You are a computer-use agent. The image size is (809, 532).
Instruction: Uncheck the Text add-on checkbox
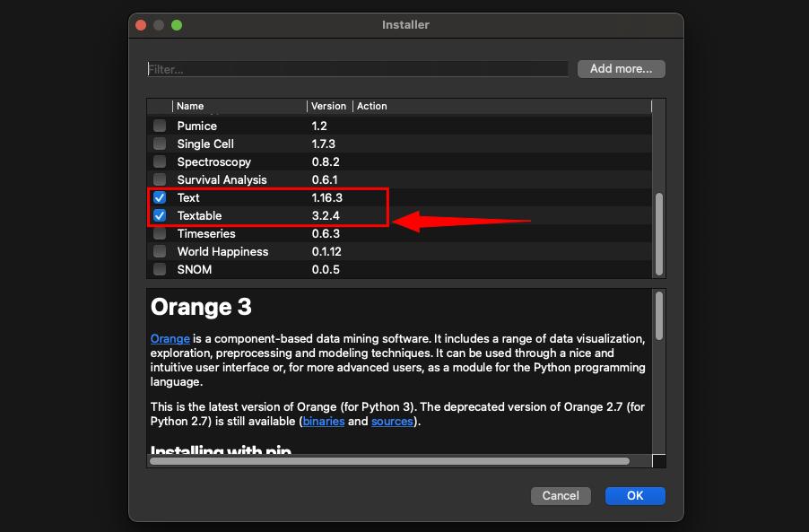pos(160,197)
